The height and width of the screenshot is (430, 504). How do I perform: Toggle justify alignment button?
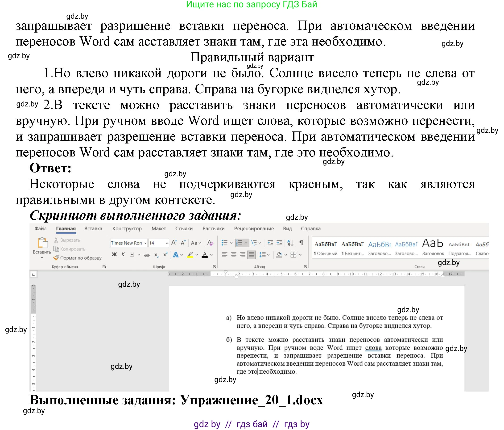[251, 255]
